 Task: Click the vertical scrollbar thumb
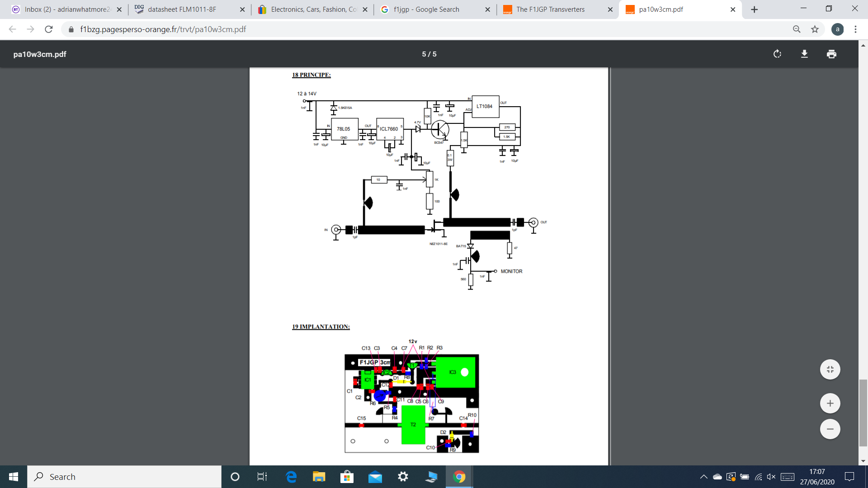click(x=863, y=413)
